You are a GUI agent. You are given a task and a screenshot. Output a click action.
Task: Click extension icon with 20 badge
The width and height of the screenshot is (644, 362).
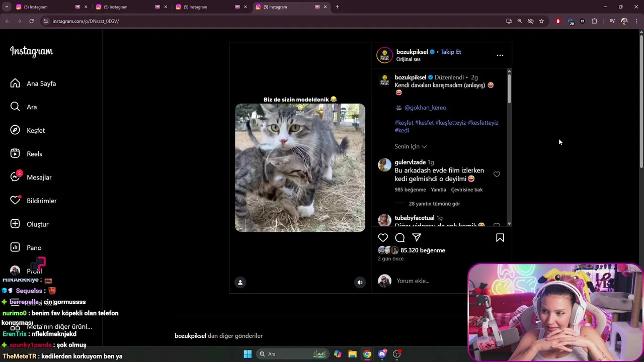[571, 22]
